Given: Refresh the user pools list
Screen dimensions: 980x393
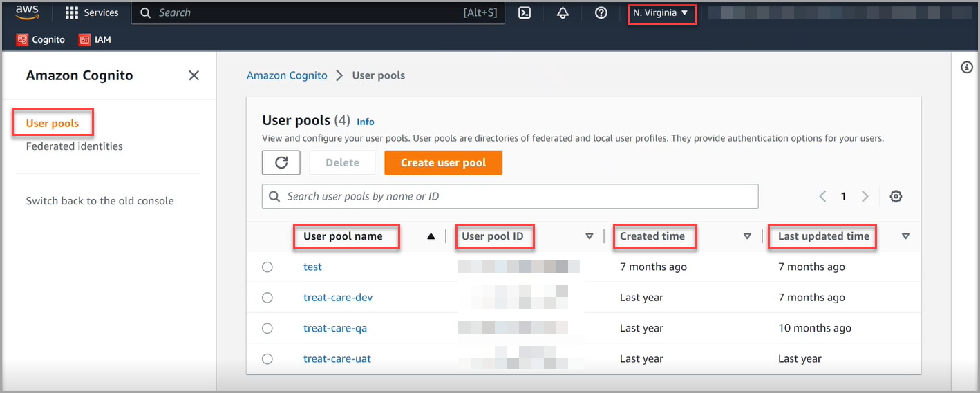Looking at the screenshot, I should (x=281, y=162).
